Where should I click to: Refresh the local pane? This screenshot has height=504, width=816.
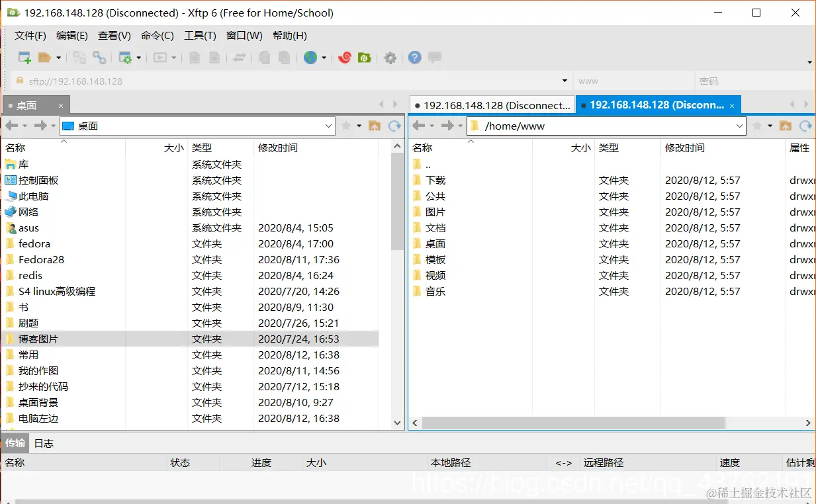tap(394, 126)
